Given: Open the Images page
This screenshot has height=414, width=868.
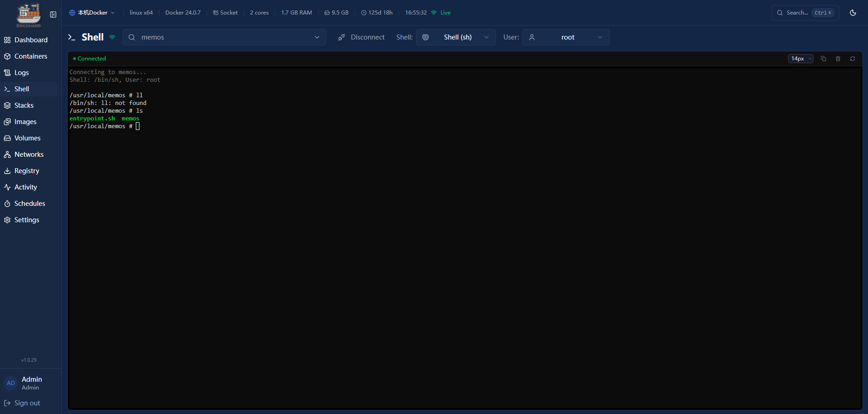Looking at the screenshot, I should coord(30,122).
